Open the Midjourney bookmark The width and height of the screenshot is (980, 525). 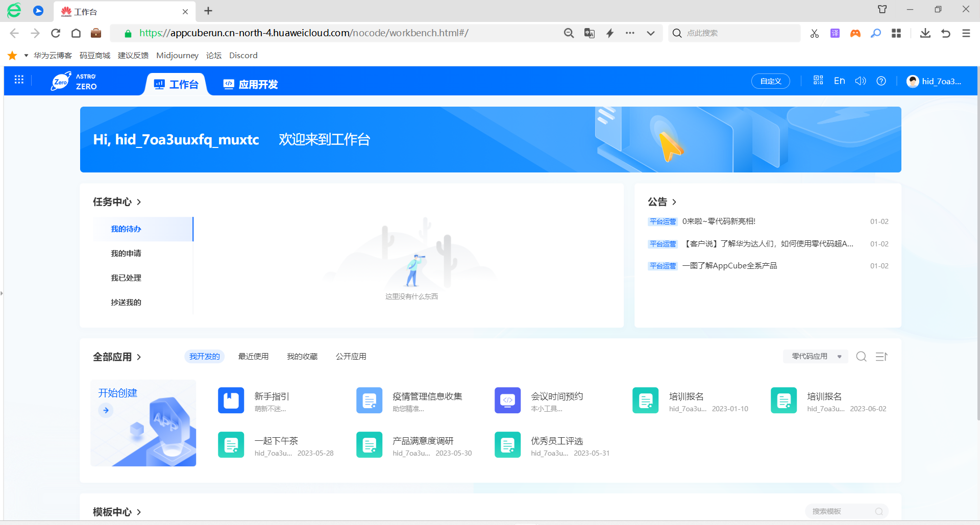(x=177, y=55)
